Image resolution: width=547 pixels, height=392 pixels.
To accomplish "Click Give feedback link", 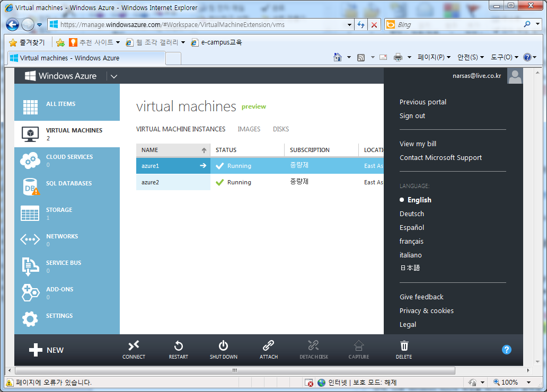I will tap(421, 297).
